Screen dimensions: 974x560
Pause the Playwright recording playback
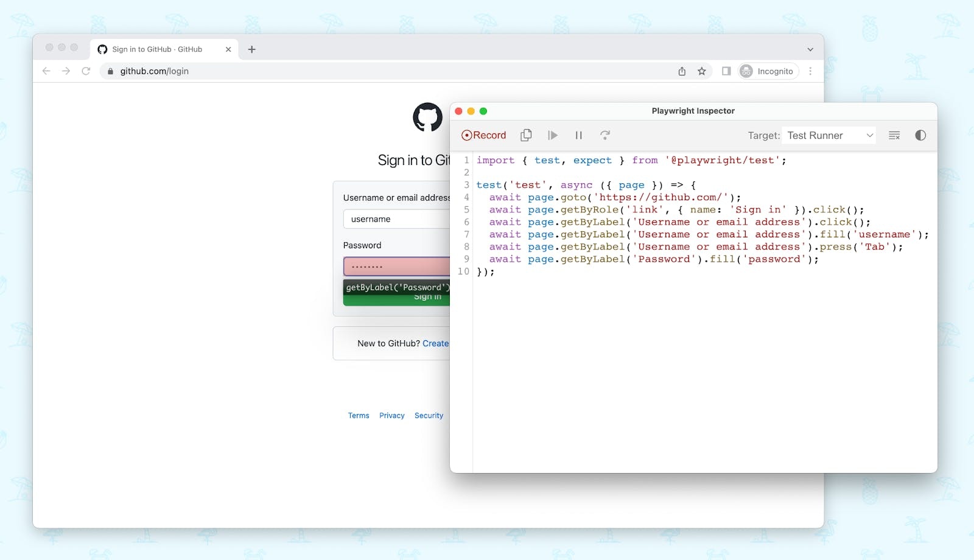579,135
